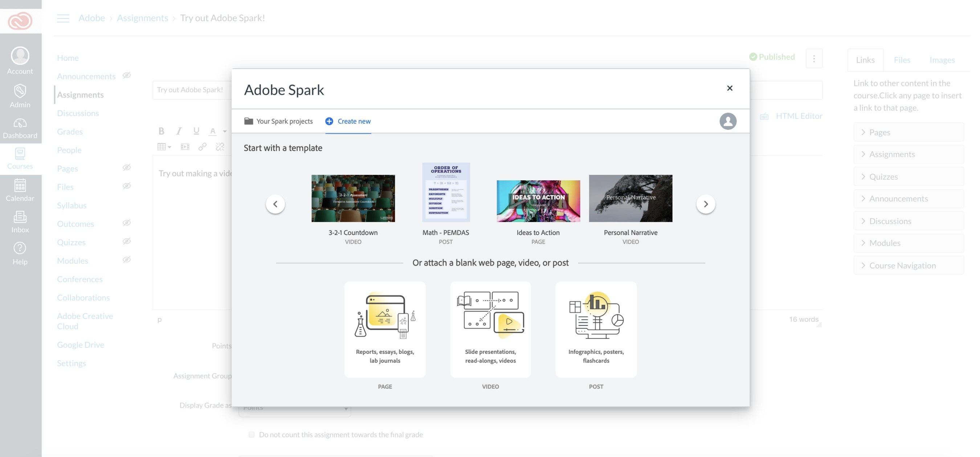Toggle visibility eye icon beside Quizzes

pyautogui.click(x=127, y=242)
